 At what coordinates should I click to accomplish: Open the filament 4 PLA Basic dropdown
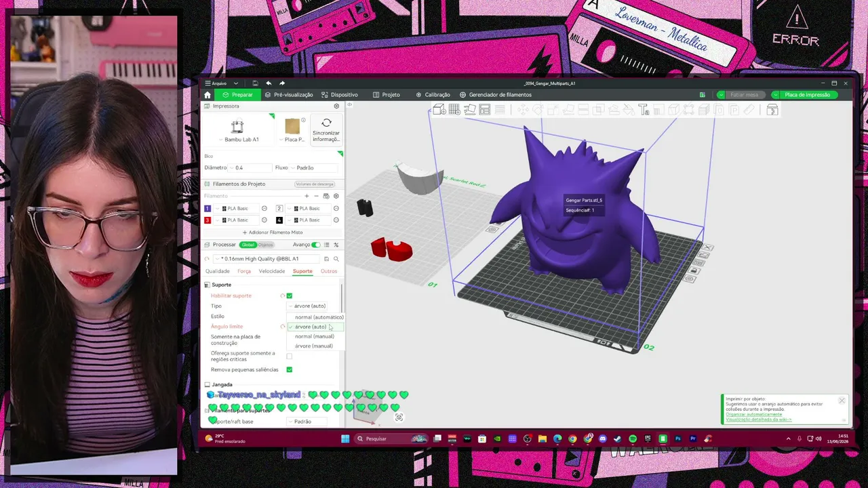[307, 220]
